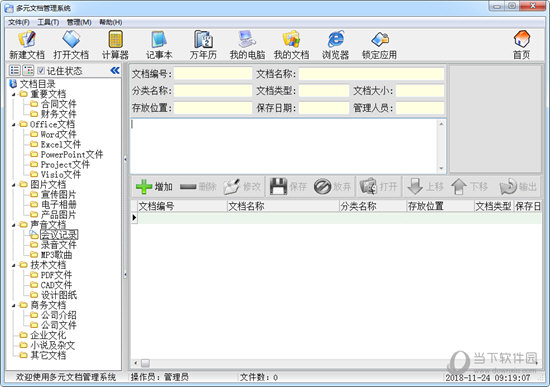The width and height of the screenshot is (550, 387).
Task: Collapse the 技术文档 tree node
Action: pos(14,266)
